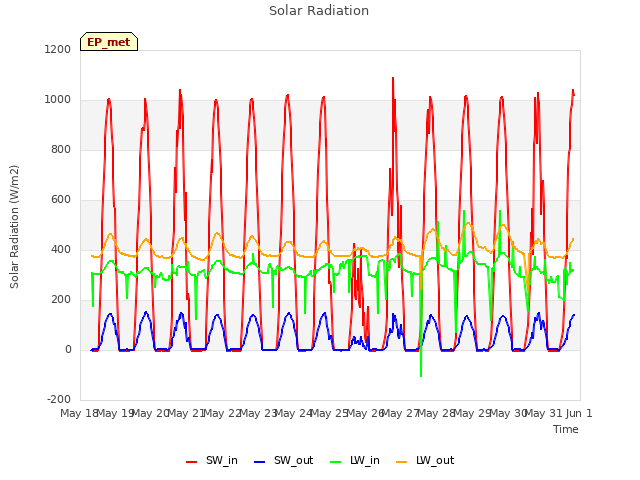
Task: Toggle the SW_in legend entry
Action: (211, 460)
